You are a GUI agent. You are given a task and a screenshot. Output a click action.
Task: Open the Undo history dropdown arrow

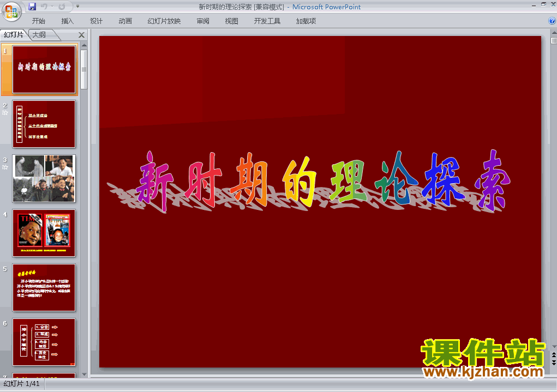point(52,7)
